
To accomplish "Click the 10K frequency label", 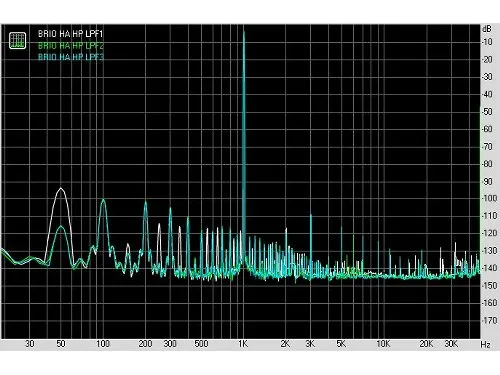I will point(383,344).
